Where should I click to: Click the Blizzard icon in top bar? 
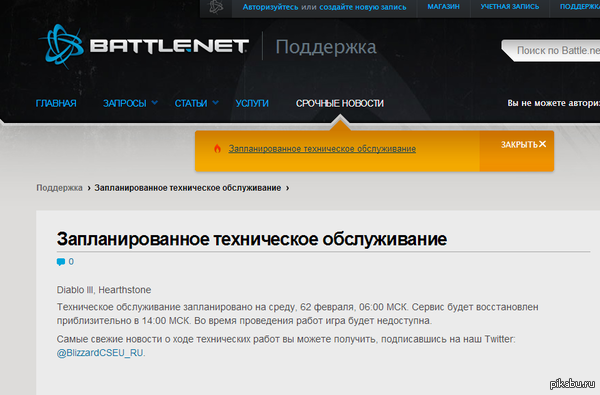[216, 7]
